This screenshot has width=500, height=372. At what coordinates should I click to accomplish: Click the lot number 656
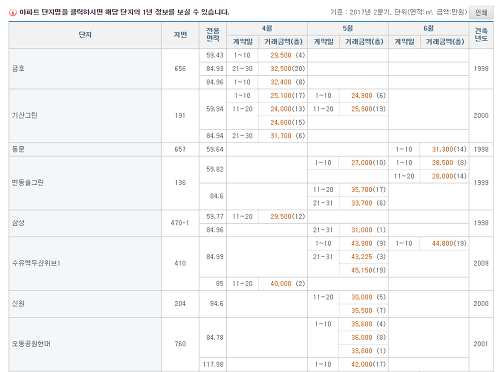pos(180,69)
